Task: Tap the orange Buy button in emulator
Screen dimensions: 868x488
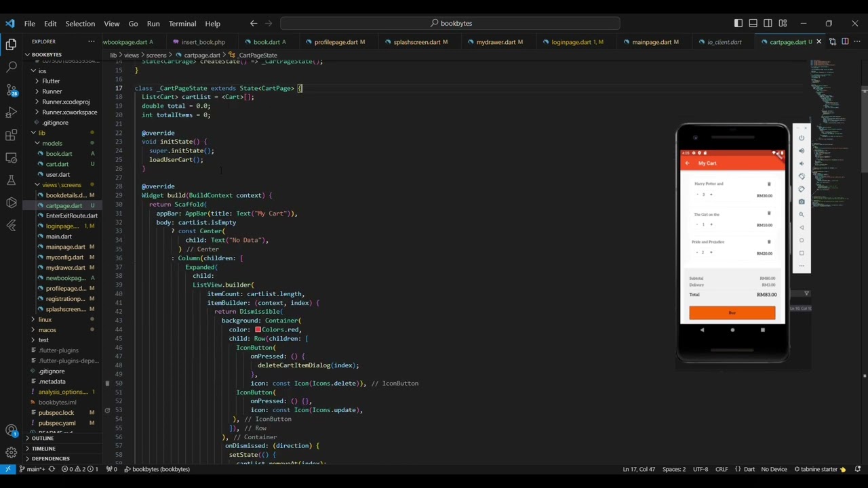Action: [732, 312]
